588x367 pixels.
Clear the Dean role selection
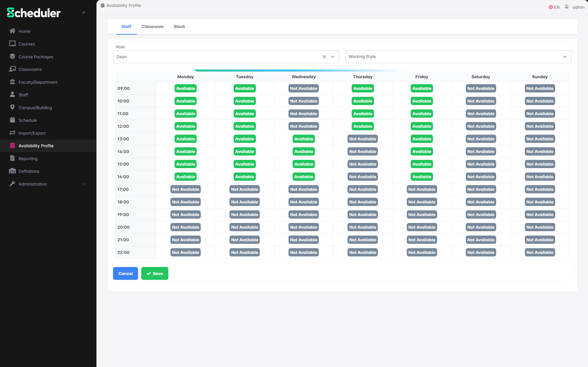(x=324, y=57)
